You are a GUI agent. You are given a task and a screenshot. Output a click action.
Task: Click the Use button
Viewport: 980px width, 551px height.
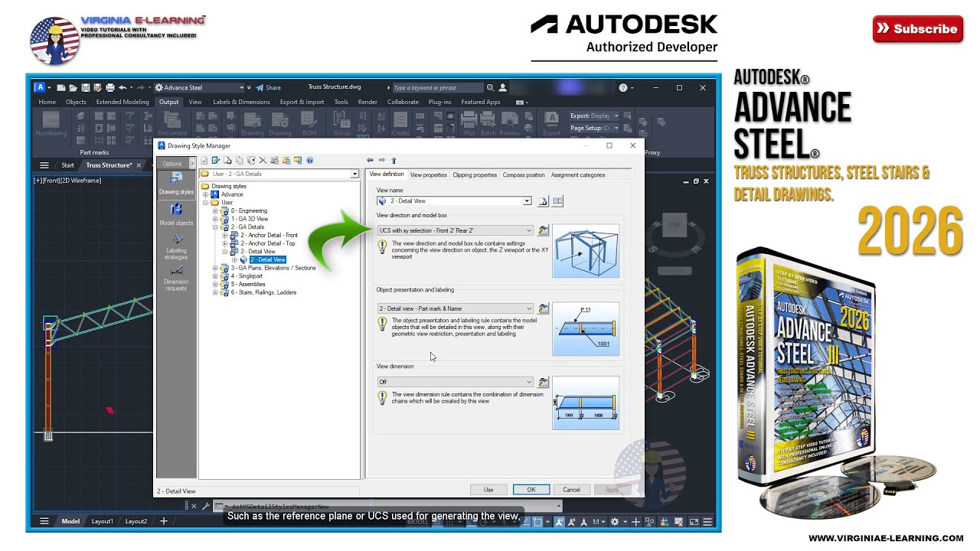coord(488,489)
